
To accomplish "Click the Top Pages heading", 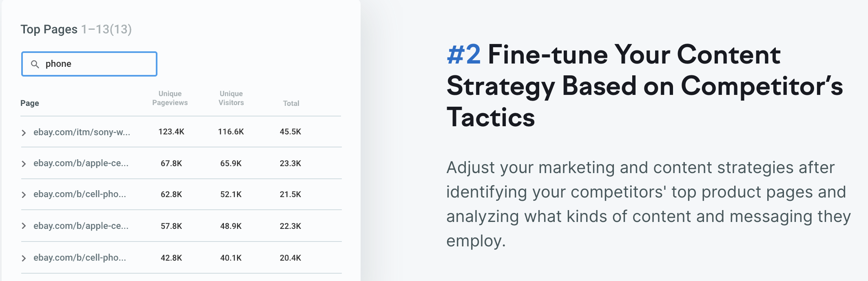I will (x=50, y=29).
